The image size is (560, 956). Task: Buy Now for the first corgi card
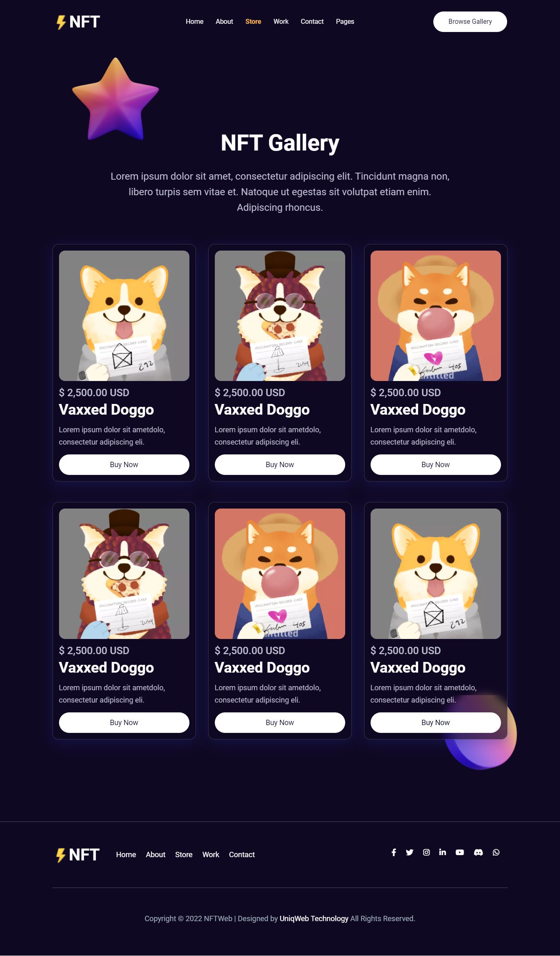[x=124, y=465]
